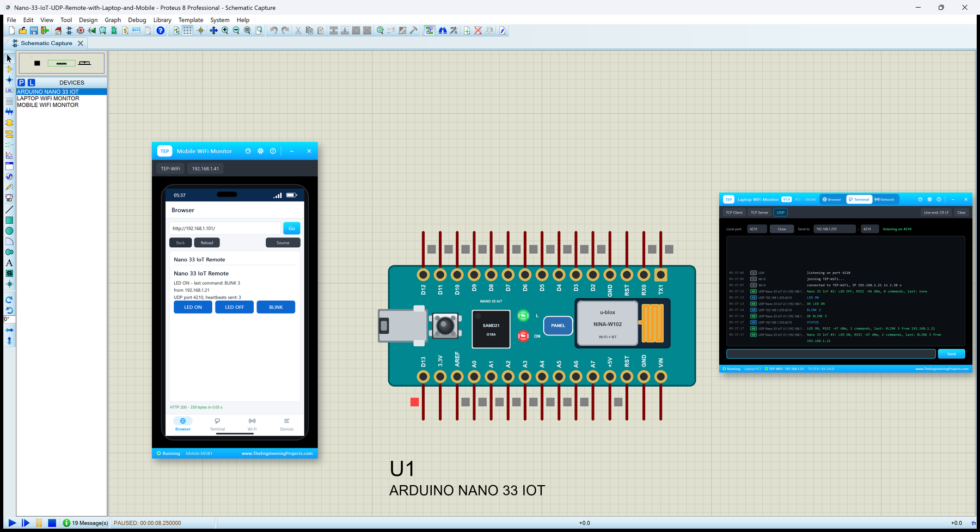The width and height of the screenshot is (980, 532).
Task: Pick the 2D line drawing tool
Action: pos(9,210)
